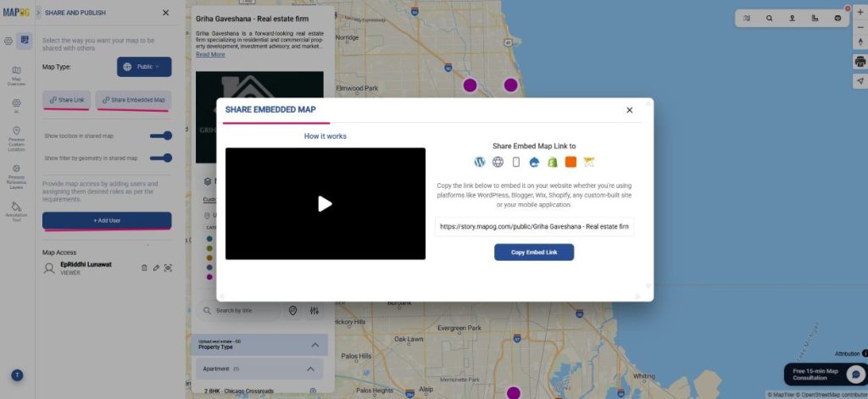Click the Search by title field
The image size is (868, 399).
(x=238, y=310)
